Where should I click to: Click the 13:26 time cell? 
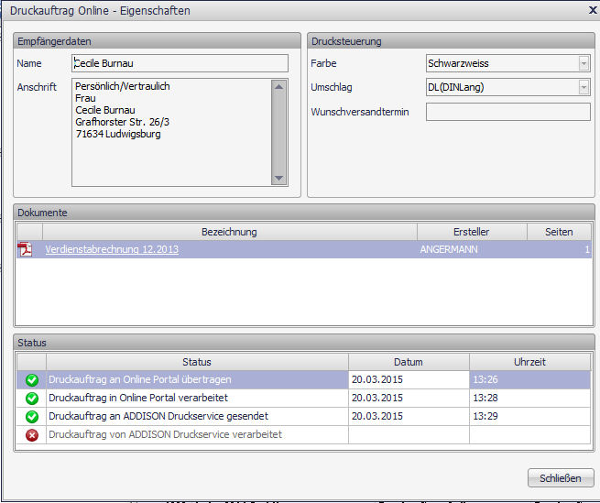(530, 380)
